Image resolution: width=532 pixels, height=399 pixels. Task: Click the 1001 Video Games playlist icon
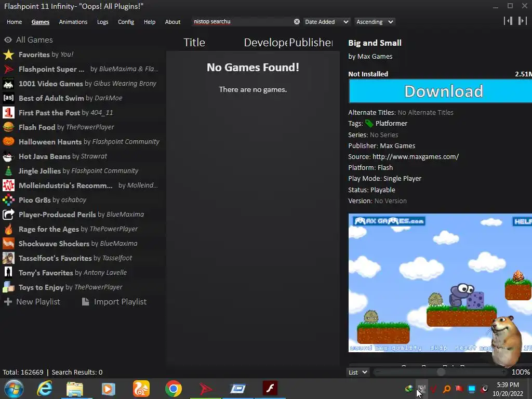(8, 84)
